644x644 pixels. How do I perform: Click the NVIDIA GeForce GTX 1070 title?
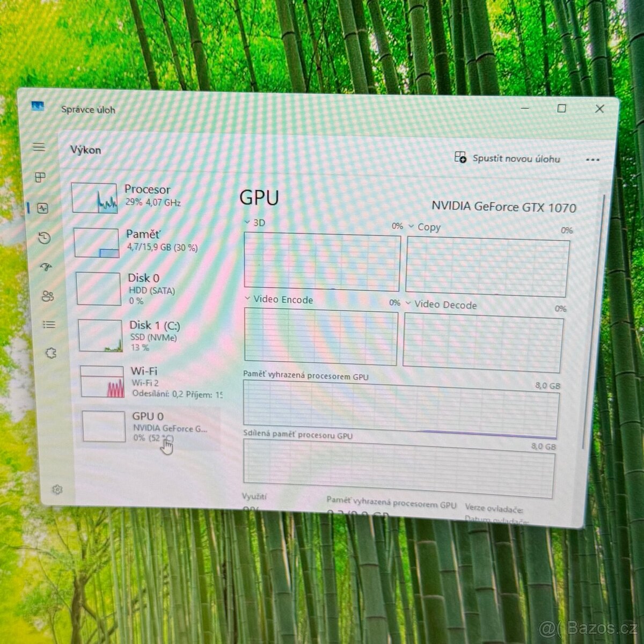point(504,207)
